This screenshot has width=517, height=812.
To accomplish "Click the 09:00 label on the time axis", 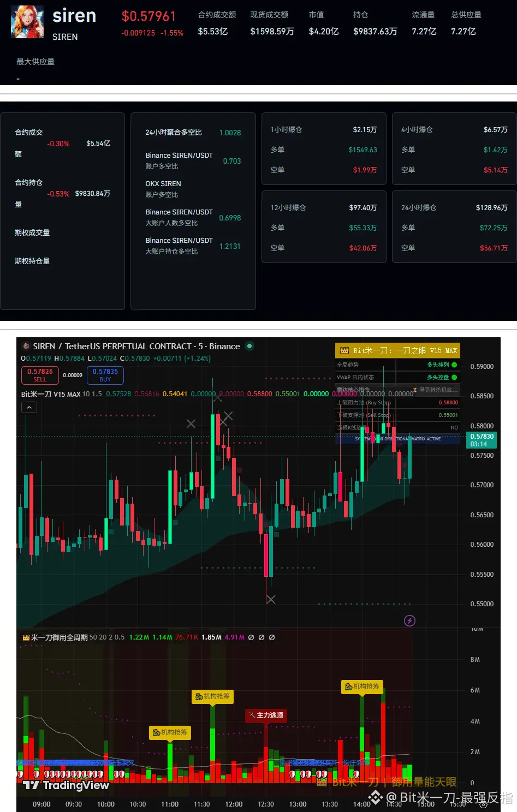I will [41, 804].
